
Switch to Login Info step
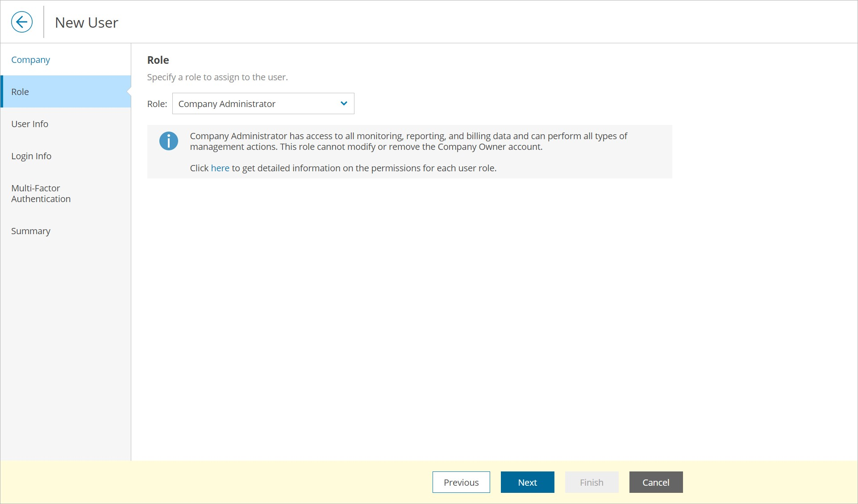coord(31,156)
